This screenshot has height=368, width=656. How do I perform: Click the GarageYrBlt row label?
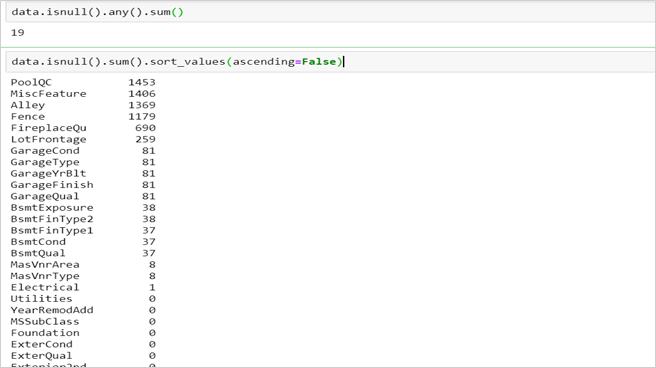pyautogui.click(x=49, y=173)
